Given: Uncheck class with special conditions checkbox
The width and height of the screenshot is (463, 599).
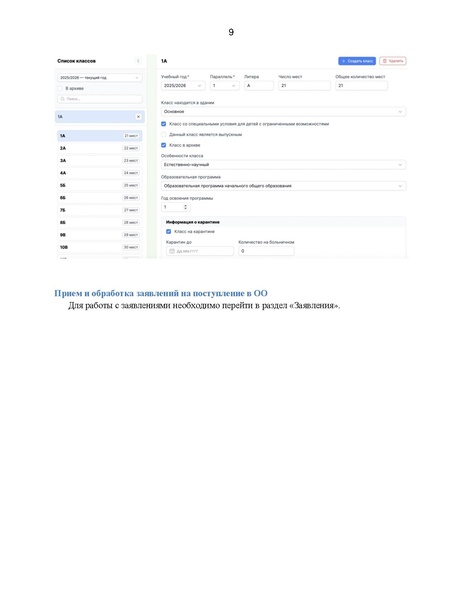Looking at the screenshot, I should (x=164, y=124).
